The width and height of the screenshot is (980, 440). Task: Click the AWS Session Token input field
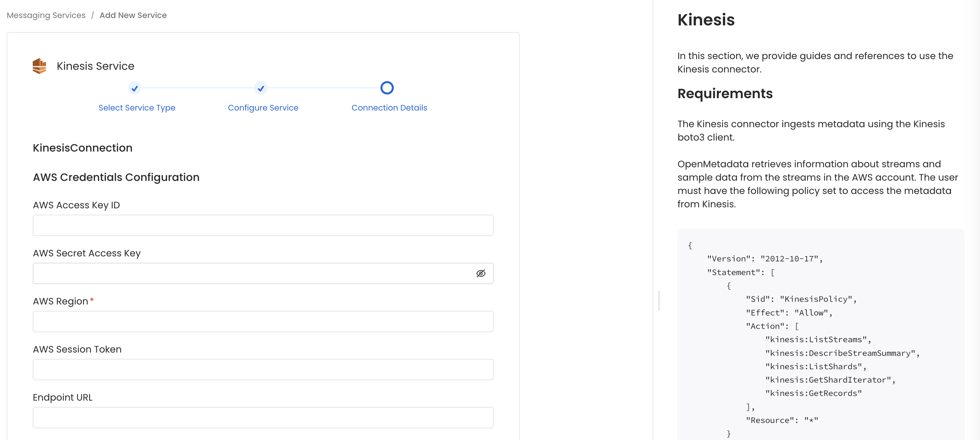click(263, 369)
